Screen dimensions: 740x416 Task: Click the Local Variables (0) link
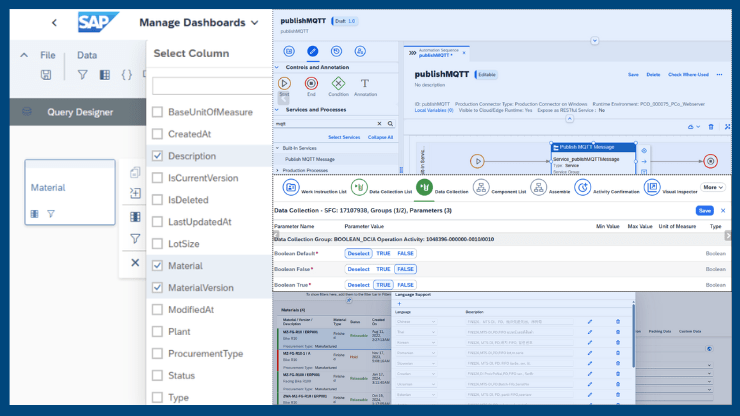tap(434, 110)
